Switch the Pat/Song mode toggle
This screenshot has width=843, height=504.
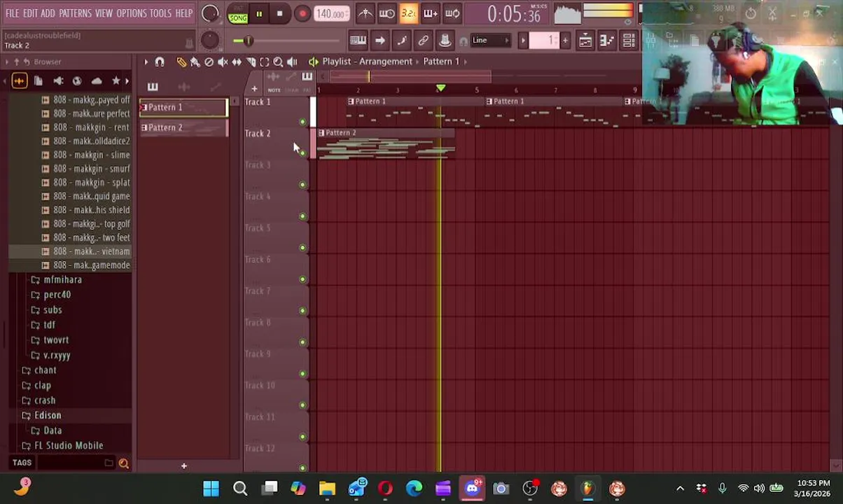238,14
